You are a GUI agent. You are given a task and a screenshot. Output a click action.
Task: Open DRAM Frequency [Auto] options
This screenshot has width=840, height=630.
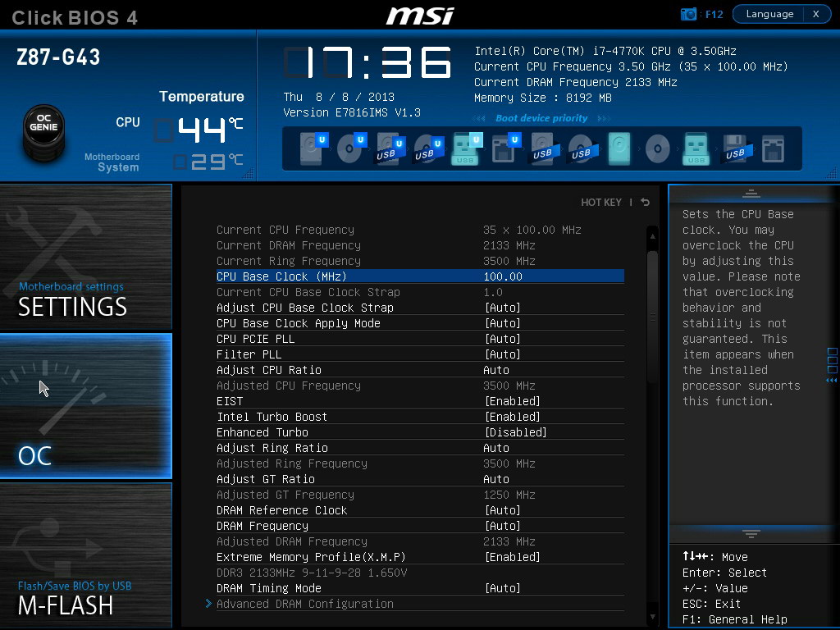pyautogui.click(x=503, y=526)
